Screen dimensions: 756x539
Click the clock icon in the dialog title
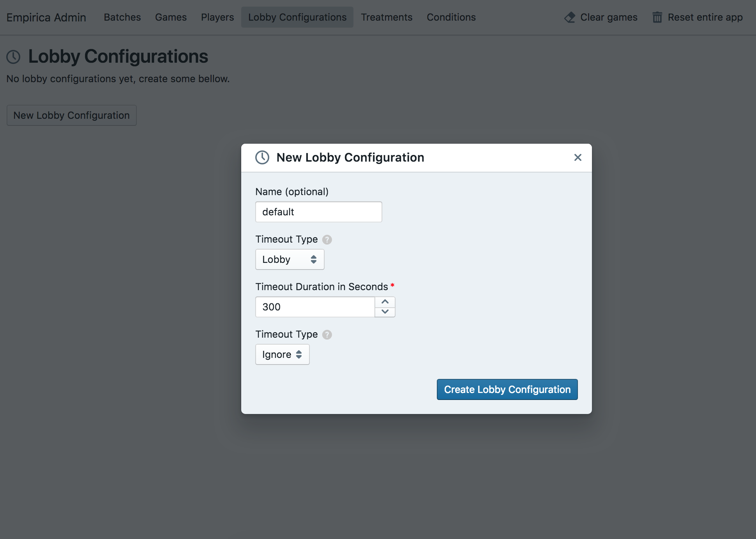pos(262,158)
